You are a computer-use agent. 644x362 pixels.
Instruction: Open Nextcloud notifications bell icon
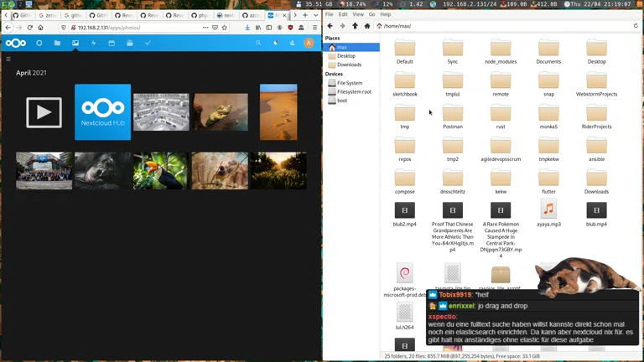click(x=276, y=43)
